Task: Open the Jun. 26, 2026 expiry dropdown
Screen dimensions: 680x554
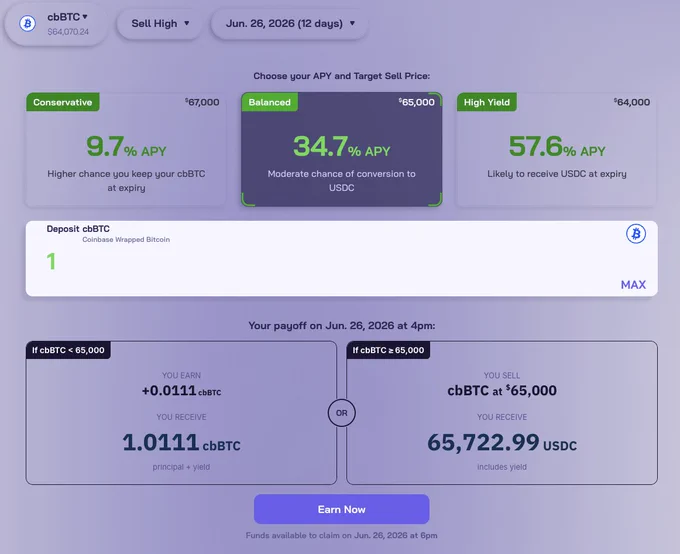Action: [290, 23]
